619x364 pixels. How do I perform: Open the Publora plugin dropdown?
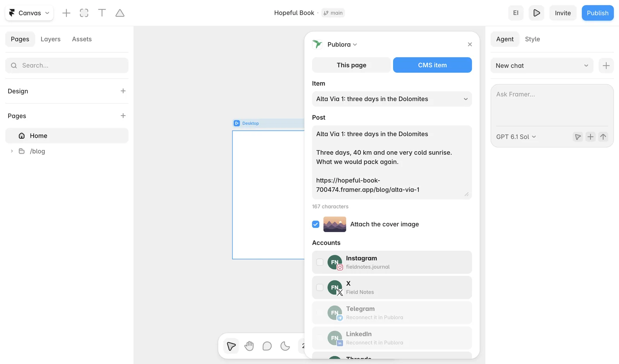pyautogui.click(x=342, y=44)
